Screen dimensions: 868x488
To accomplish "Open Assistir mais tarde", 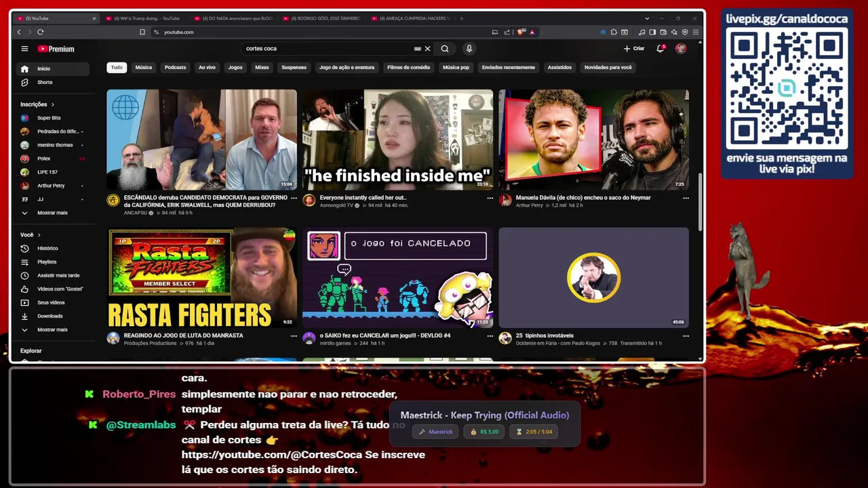I will (53, 275).
